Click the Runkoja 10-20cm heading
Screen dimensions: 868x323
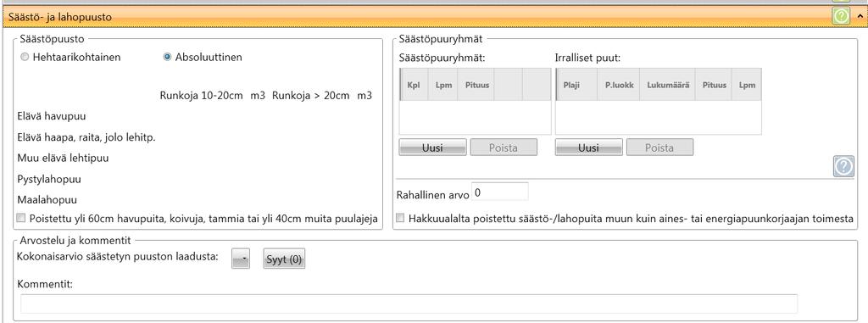(x=202, y=95)
